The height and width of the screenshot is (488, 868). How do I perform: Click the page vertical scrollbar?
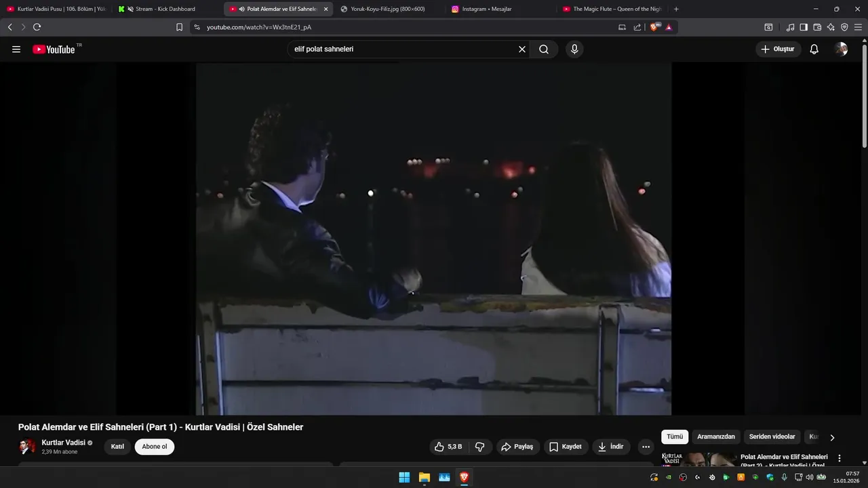coord(864,95)
